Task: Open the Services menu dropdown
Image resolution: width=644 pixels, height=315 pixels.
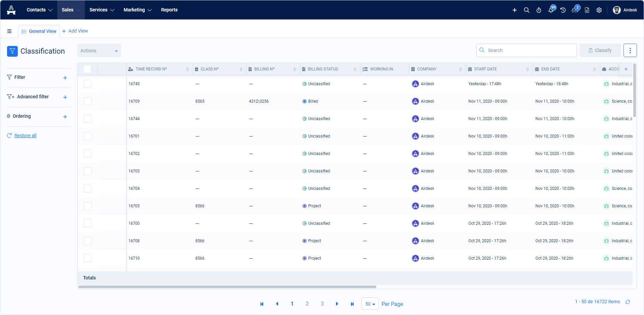Action: click(102, 10)
